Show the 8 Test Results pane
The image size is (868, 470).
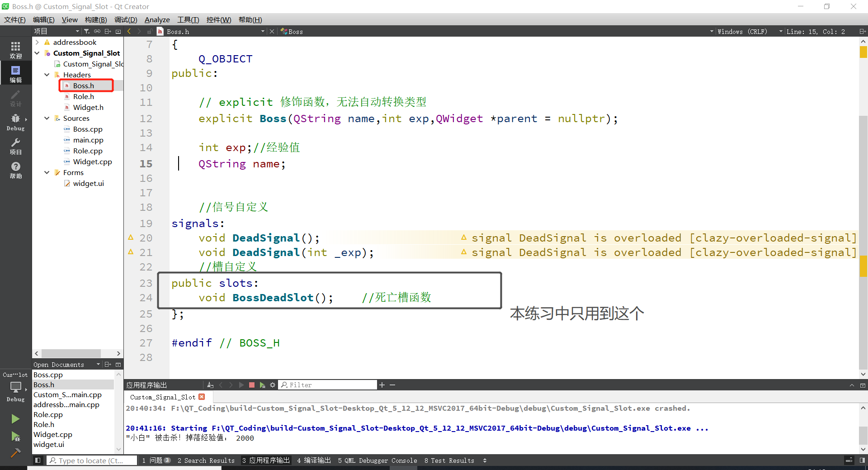449,460
